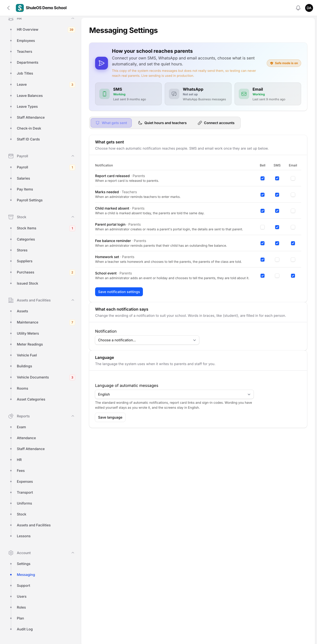Uncheck Email for Fee balance reminder
The image size is (317, 644).
(x=293, y=243)
